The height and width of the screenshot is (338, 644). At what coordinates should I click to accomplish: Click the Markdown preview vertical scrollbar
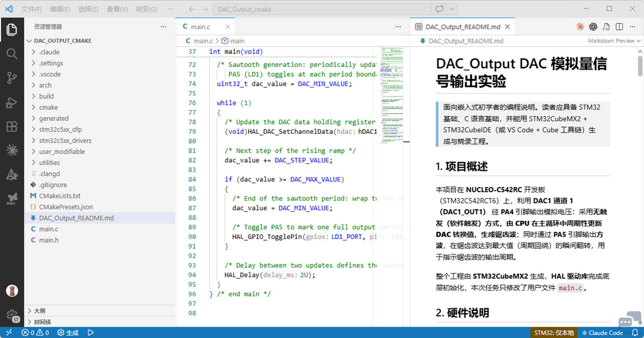[640, 66]
